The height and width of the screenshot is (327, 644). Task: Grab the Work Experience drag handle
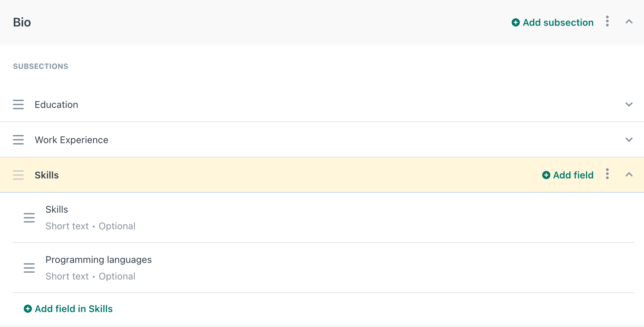tap(18, 140)
